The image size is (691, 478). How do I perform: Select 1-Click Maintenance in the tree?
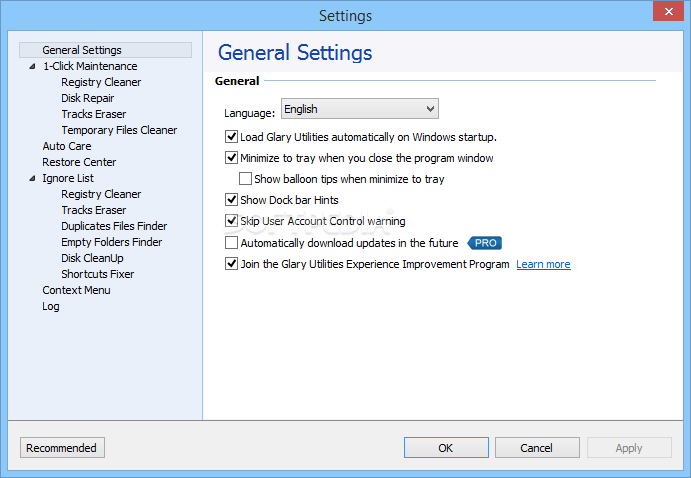point(90,66)
